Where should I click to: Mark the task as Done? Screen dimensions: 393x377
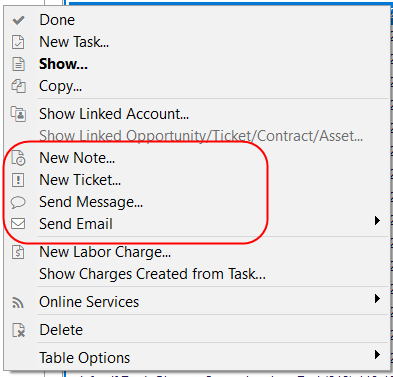click(57, 20)
